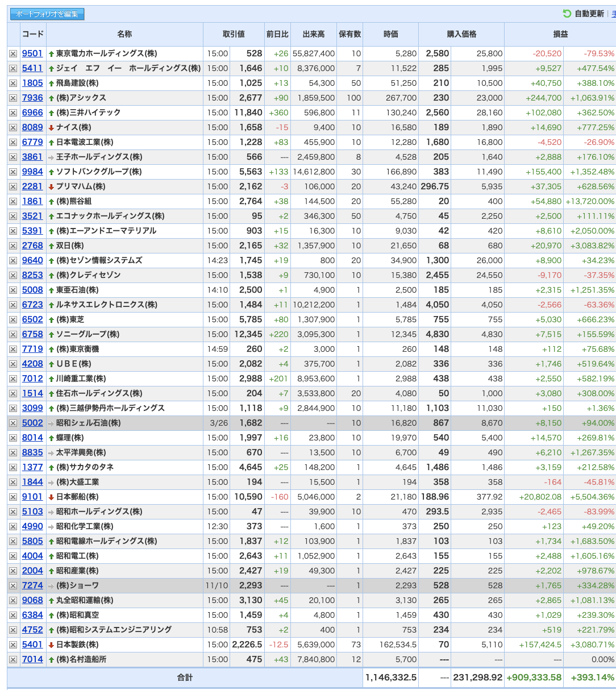The height and width of the screenshot is (690, 616).
Task: Remove row 9501 with its X icon
Action: (13, 54)
